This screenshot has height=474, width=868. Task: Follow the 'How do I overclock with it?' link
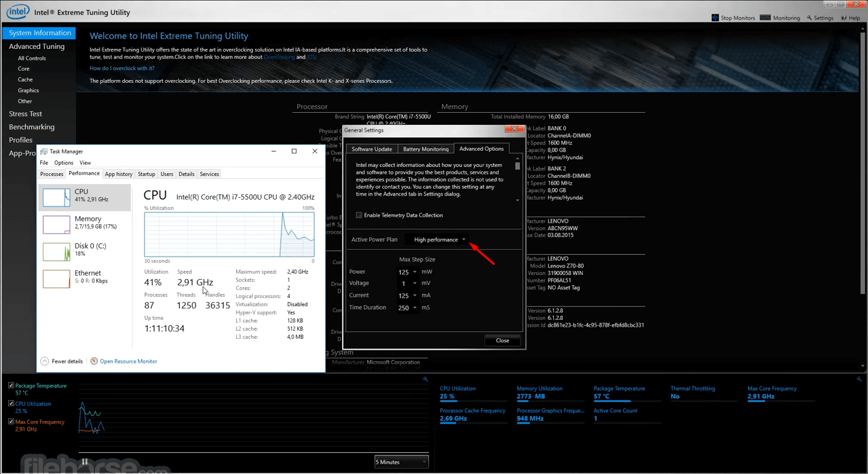[x=122, y=68]
